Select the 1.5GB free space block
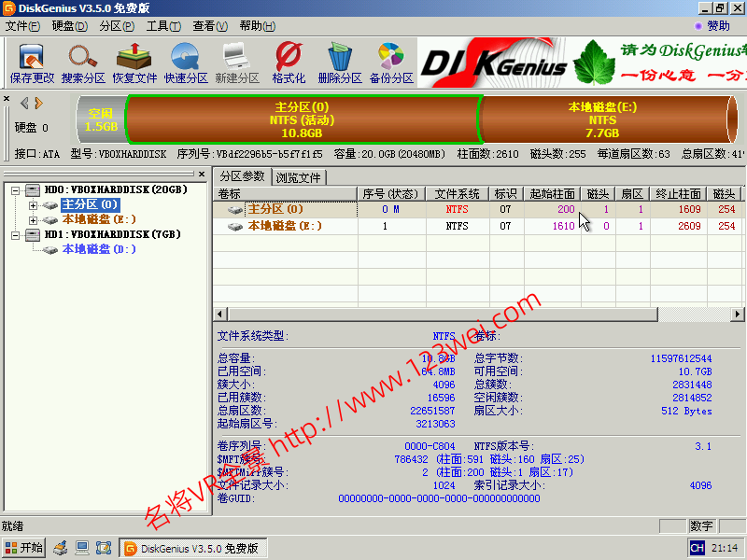Screen dimensions: 747x560 click(101, 119)
